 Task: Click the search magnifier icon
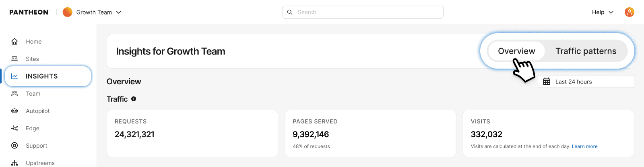coord(290,12)
